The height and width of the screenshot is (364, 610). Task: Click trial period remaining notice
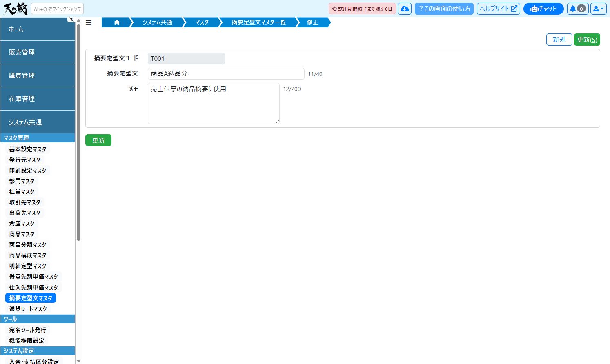[362, 9]
